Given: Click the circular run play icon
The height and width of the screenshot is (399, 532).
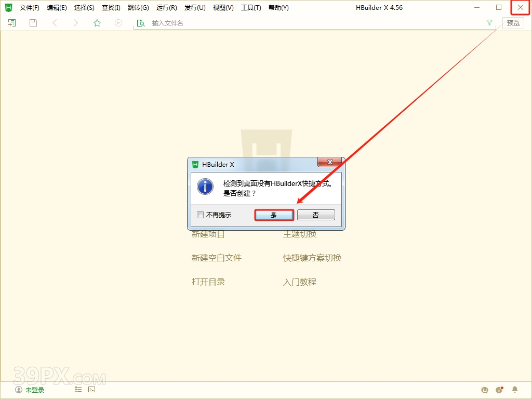Looking at the screenshot, I should [x=118, y=23].
